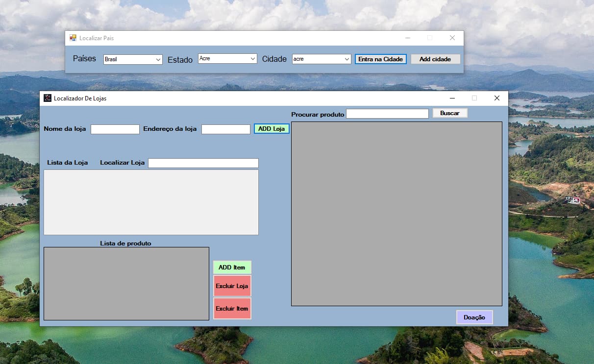Expand the Estado combo box showing Acre
The height and width of the screenshot is (364, 594).
click(x=227, y=58)
